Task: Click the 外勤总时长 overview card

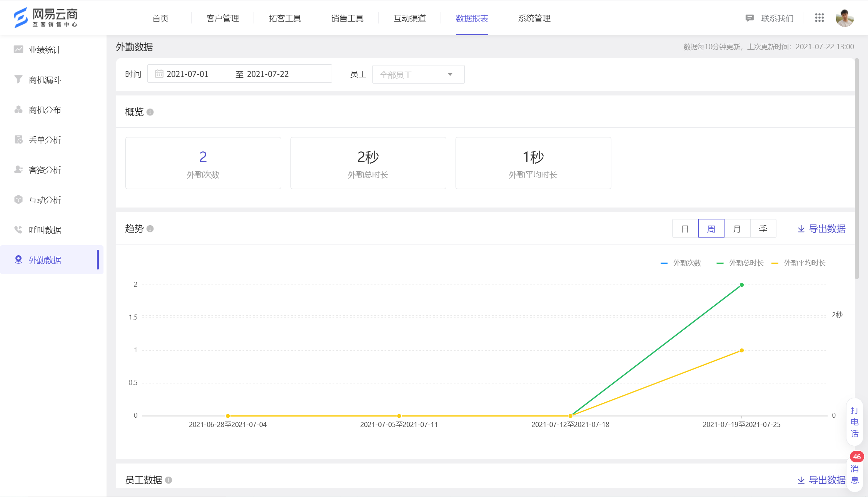Action: tap(368, 163)
